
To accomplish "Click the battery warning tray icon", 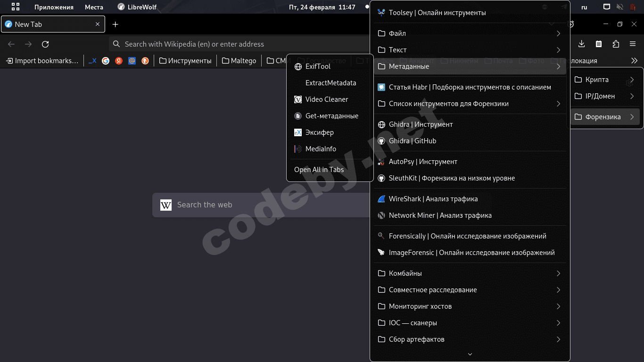I will pyautogui.click(x=633, y=7).
